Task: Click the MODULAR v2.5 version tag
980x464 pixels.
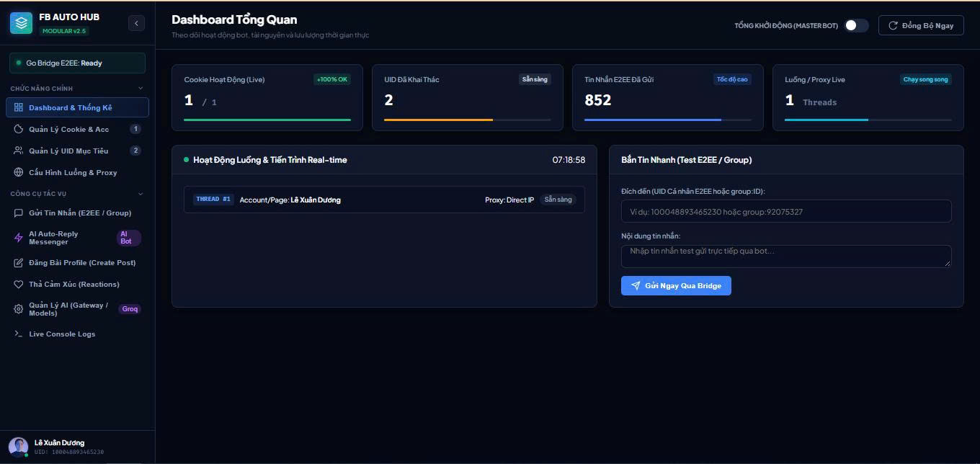Action: tap(64, 31)
